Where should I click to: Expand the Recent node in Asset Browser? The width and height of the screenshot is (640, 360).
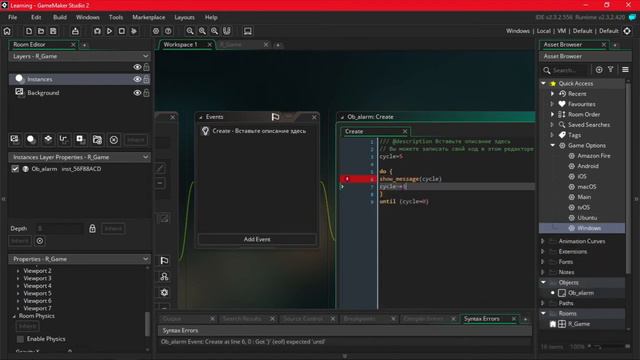coord(553,93)
